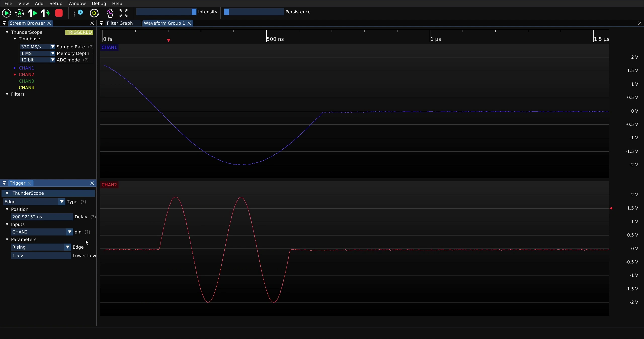Image resolution: width=644 pixels, height=339 pixels.
Task: Click the red trigger position marker on timeline
Action: (169, 40)
